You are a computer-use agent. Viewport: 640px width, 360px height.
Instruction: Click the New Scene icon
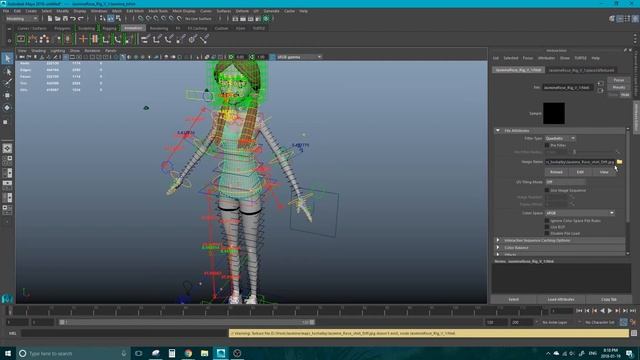pos(50,18)
